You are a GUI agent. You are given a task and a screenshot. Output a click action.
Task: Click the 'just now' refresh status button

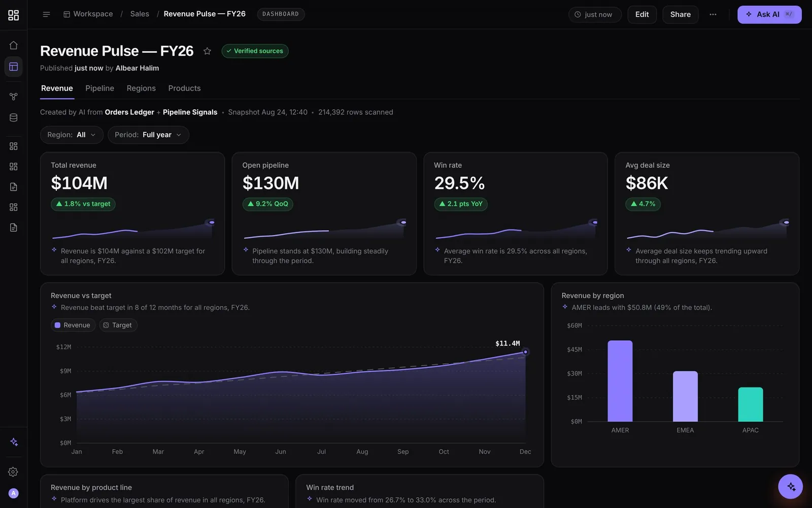coord(594,14)
